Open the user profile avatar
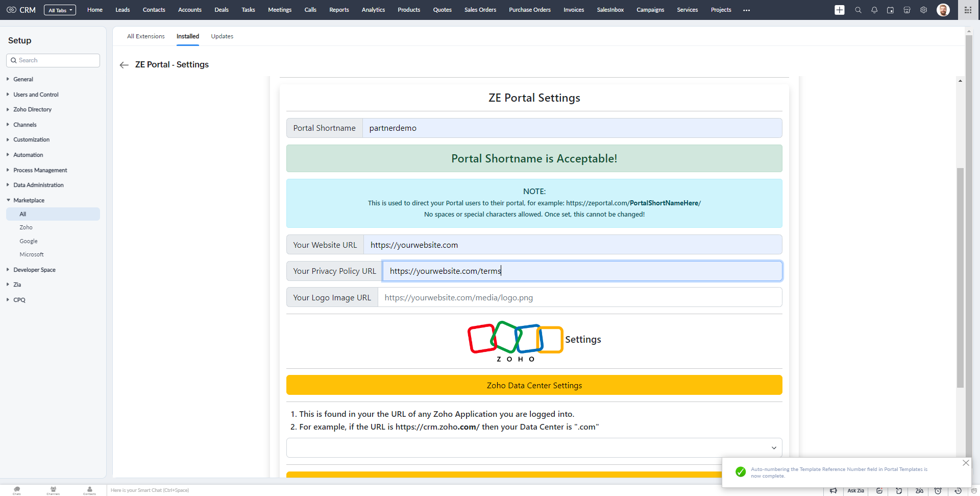Screen dimensions: 980x496 pos(943,10)
